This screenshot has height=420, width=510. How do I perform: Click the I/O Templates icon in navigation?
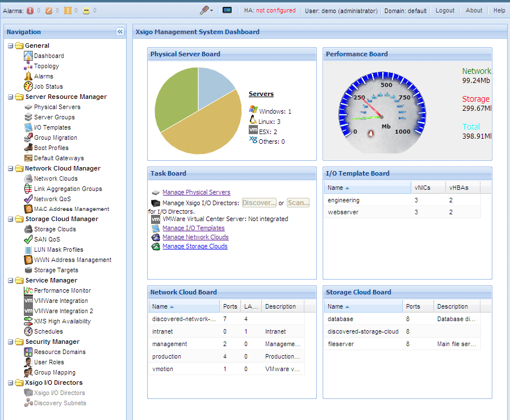28,127
